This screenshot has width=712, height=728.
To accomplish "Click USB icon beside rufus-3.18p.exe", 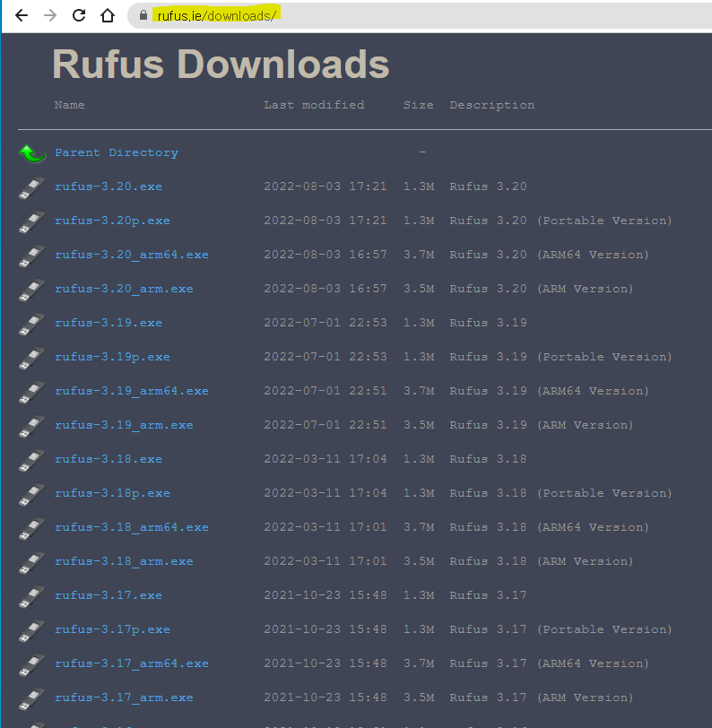I will point(31,494).
